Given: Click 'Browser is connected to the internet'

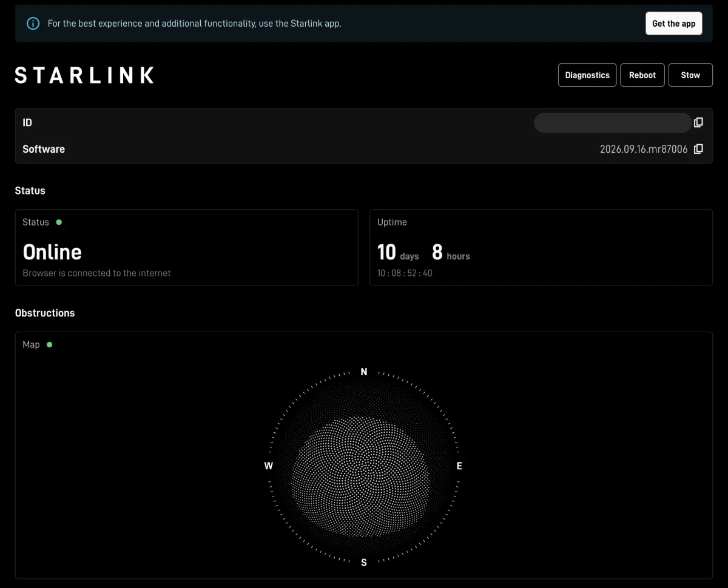Looking at the screenshot, I should point(96,273).
